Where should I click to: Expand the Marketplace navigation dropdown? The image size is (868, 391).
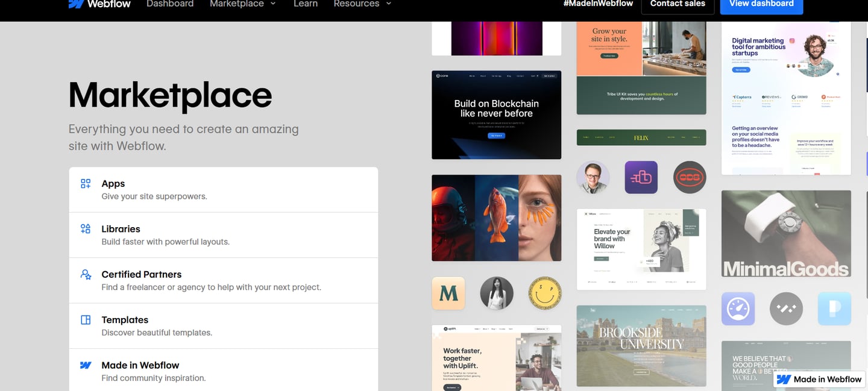(242, 4)
